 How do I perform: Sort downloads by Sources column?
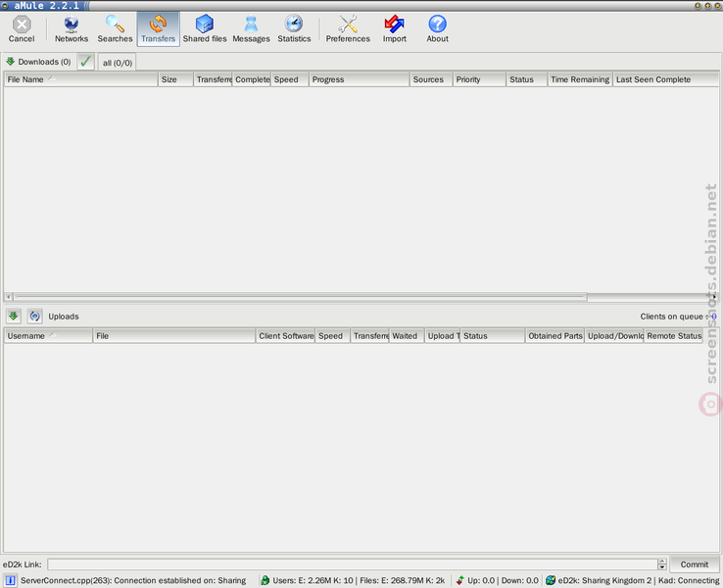coord(431,79)
